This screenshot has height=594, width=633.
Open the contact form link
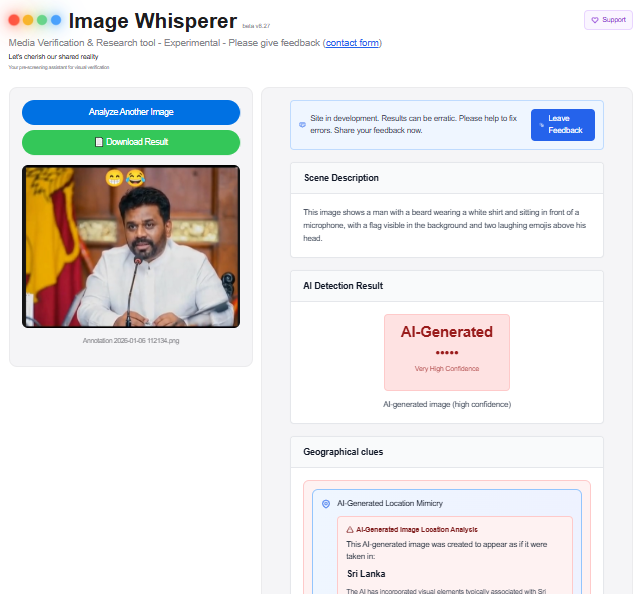tap(352, 43)
